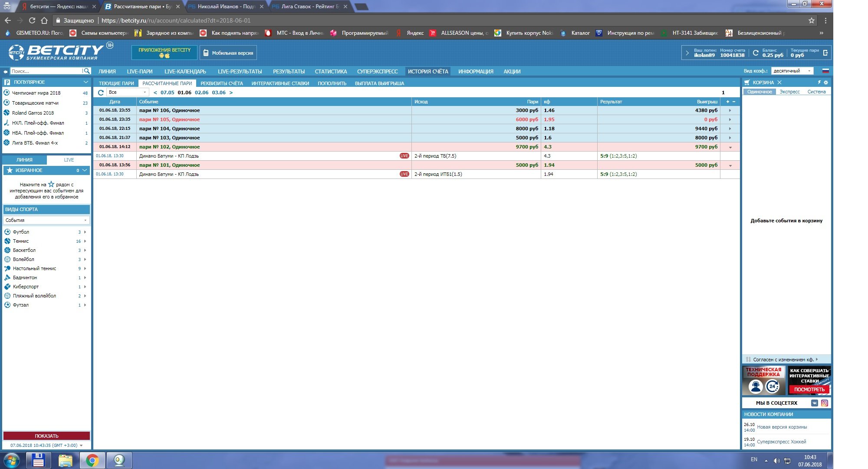
Task: Click the lightning quick-bet icon in basket
Action: click(819, 83)
